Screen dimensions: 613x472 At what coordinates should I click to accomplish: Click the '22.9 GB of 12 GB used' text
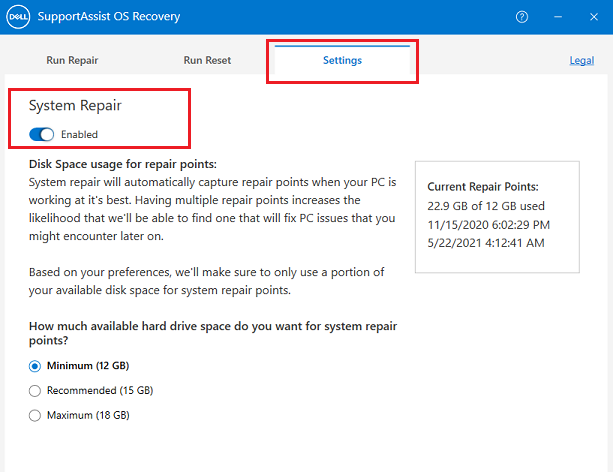[x=484, y=207]
